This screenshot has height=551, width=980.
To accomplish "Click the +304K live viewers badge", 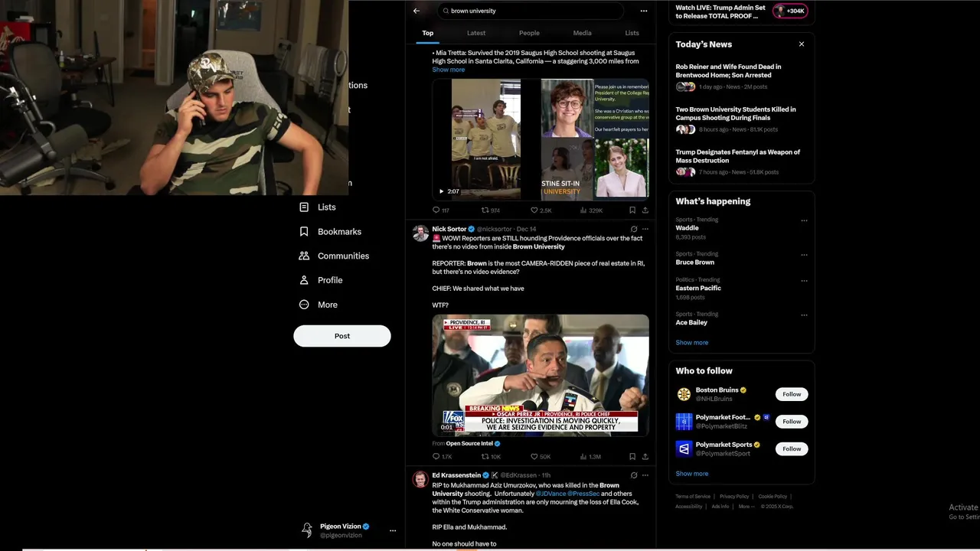I will tap(790, 11).
